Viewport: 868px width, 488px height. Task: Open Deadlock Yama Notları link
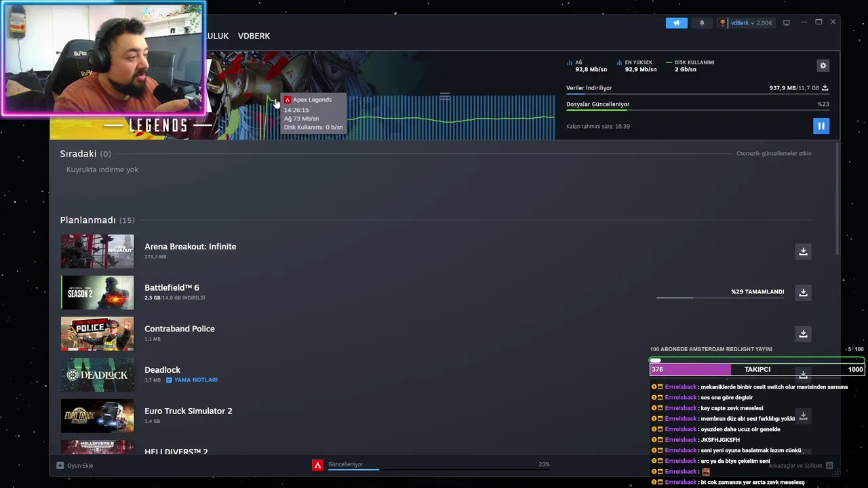pyautogui.click(x=192, y=380)
